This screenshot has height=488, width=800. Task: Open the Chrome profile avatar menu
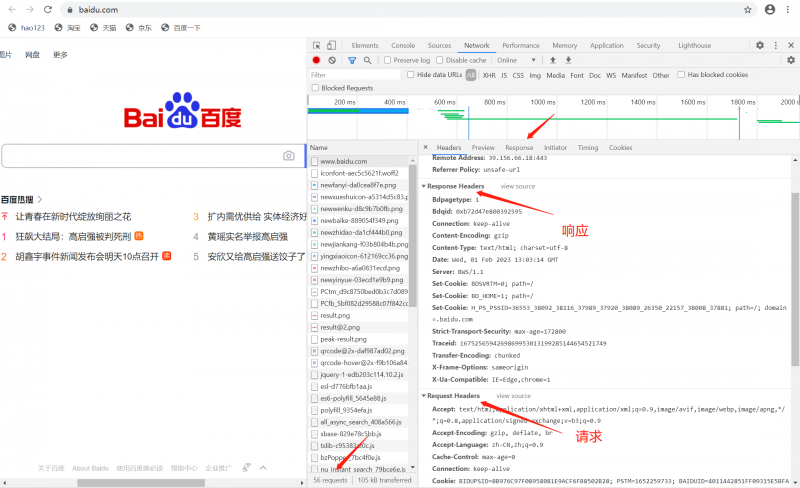pyautogui.click(x=770, y=10)
